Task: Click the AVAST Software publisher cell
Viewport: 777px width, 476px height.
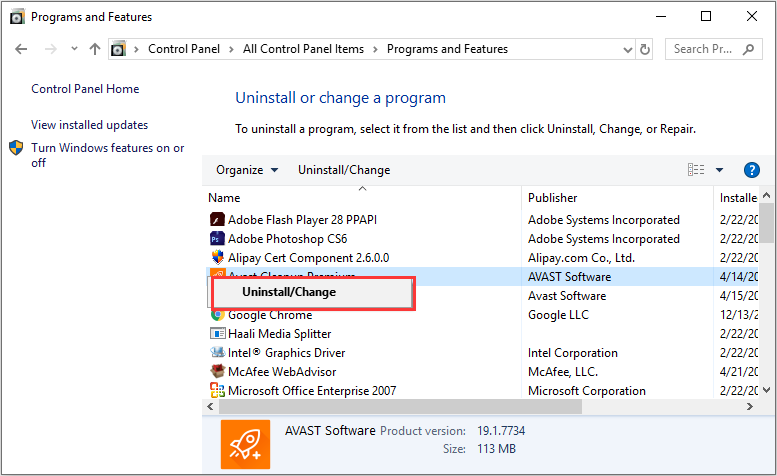Action: 569,277
